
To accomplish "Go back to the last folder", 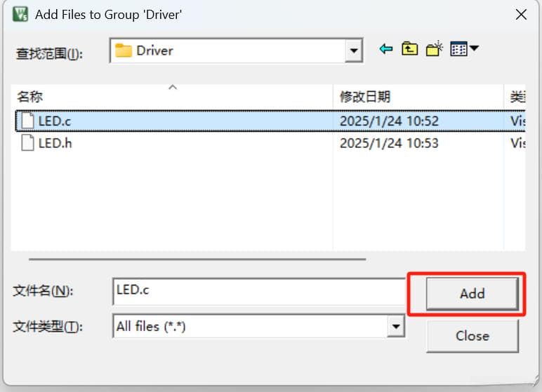I will 385,49.
